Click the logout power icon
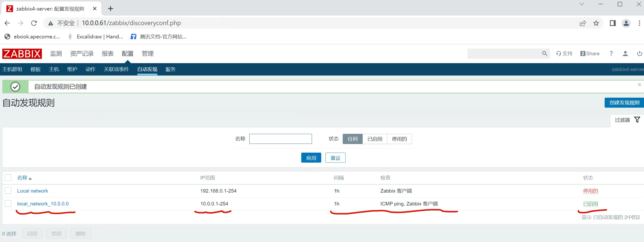The width and height of the screenshot is (644, 242). [x=639, y=54]
